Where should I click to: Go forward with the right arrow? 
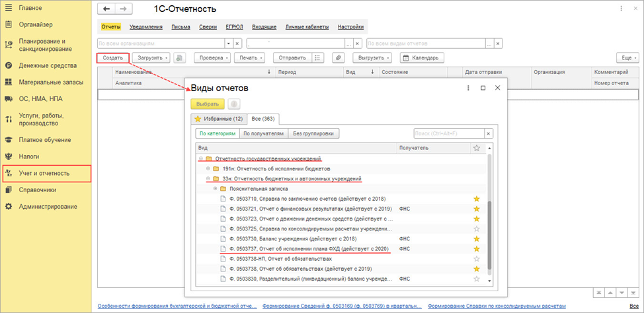coord(122,9)
